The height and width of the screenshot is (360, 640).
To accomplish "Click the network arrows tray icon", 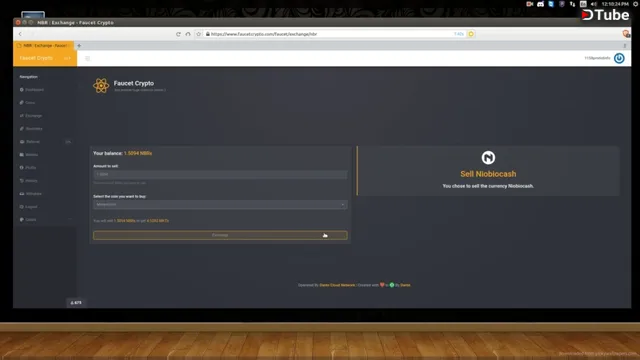I will [572, 4].
